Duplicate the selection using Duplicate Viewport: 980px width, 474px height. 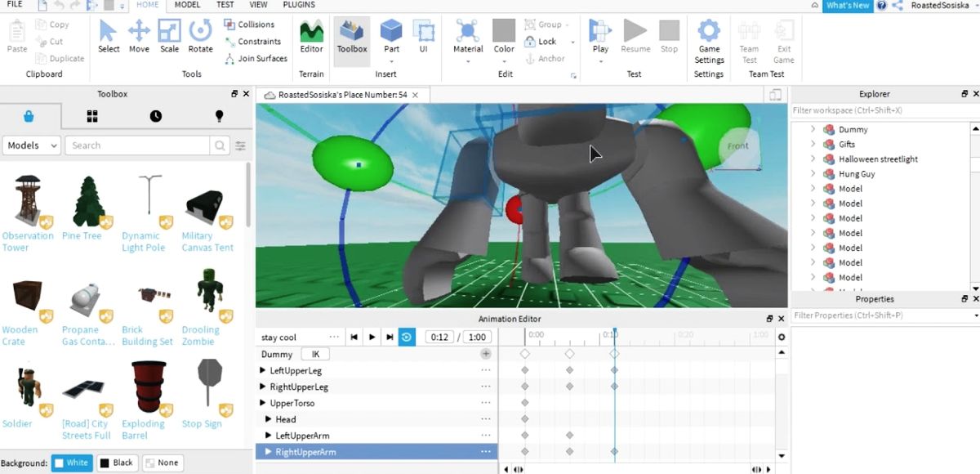point(60,59)
